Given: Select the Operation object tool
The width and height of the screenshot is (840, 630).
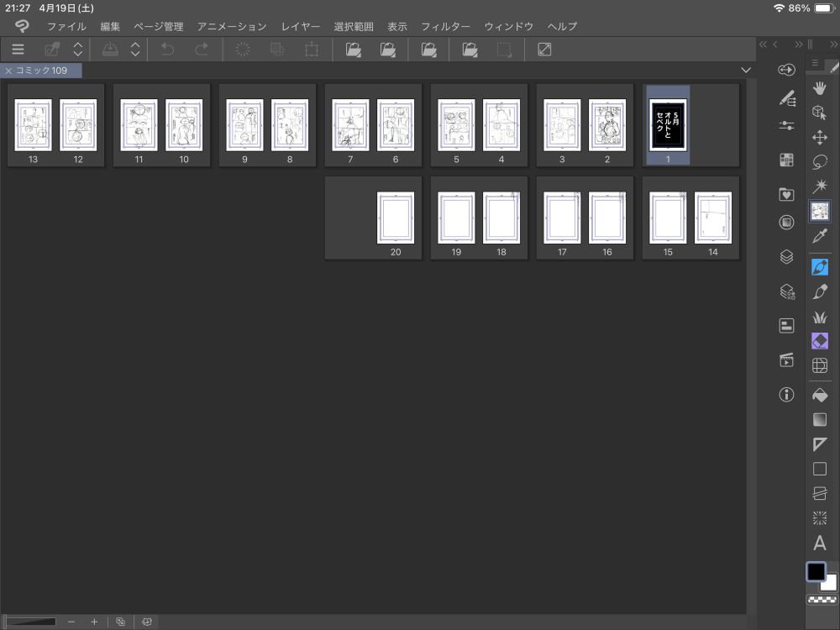Looking at the screenshot, I should (x=820, y=113).
